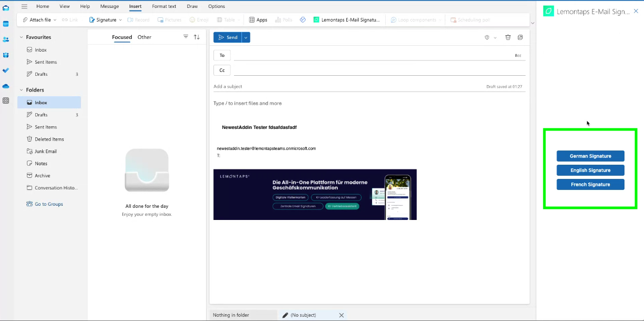Image resolution: width=644 pixels, height=321 pixels.
Task: Click the Emoji toolbar button
Action: coord(199,20)
